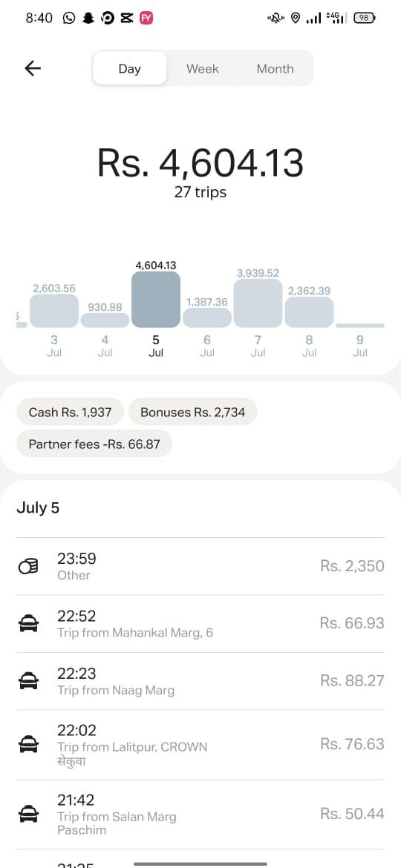This screenshot has width=401, height=868.
Task: Open the trip from Naag Marg entry
Action: tap(200, 682)
